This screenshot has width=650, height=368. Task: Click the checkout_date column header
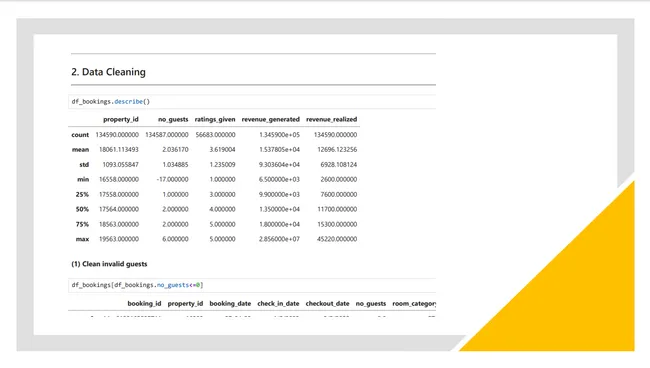point(327,304)
